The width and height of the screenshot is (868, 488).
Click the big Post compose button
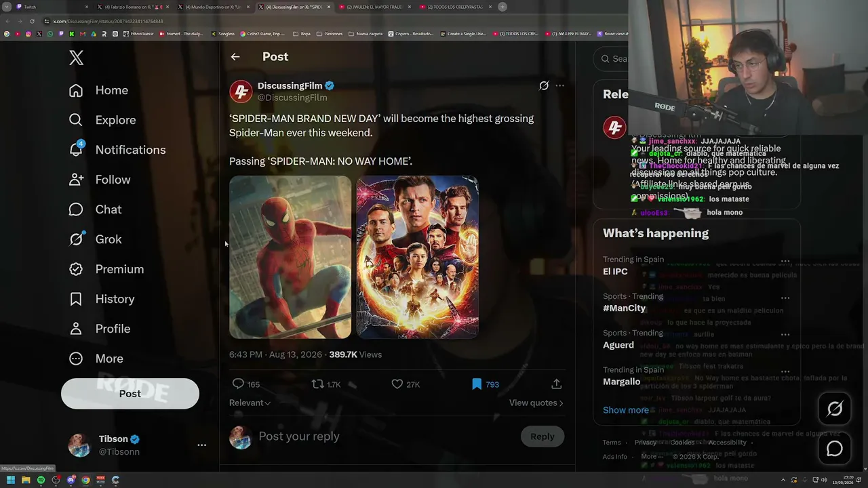click(x=130, y=394)
